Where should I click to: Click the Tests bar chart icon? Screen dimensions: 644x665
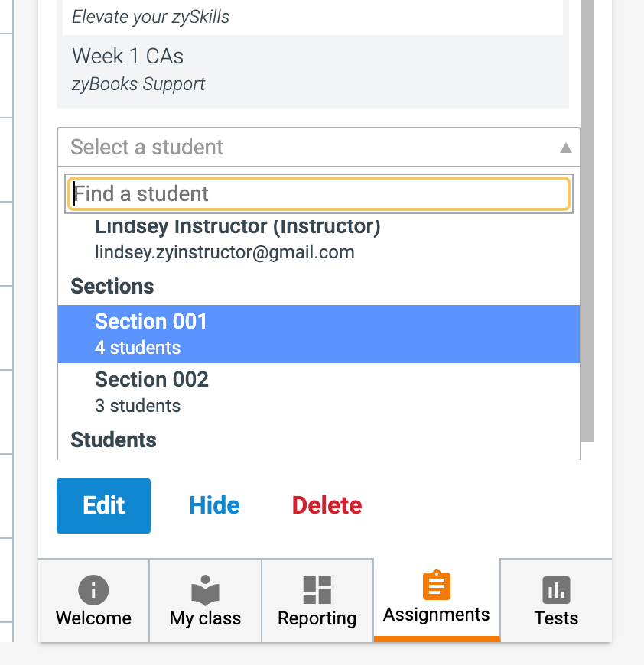556,590
